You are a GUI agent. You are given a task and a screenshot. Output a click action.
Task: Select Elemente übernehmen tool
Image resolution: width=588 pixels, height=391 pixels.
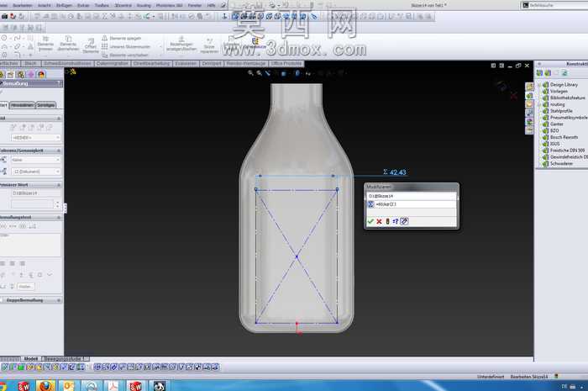point(68,43)
